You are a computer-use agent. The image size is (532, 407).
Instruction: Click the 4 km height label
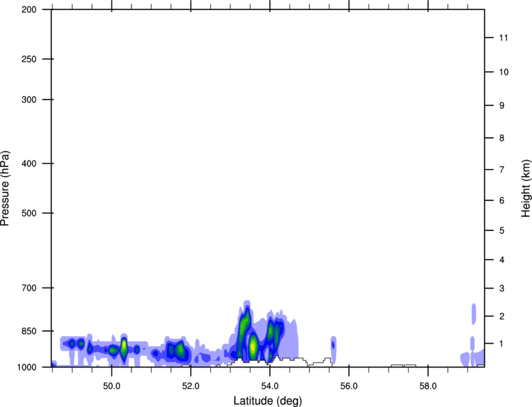point(502,260)
